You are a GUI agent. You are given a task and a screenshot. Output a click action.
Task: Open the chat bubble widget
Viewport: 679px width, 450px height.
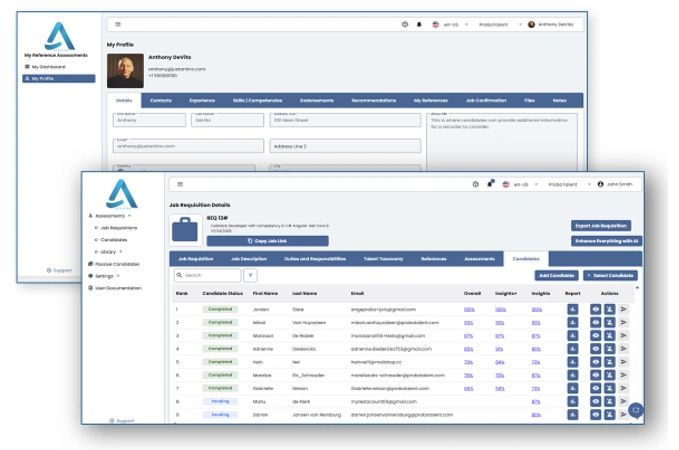pyautogui.click(x=636, y=409)
